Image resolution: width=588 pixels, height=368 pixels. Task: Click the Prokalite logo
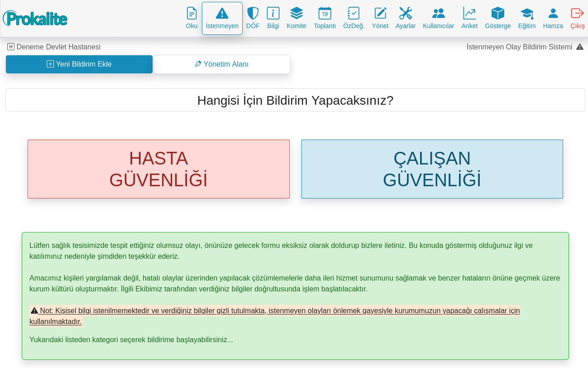pyautogui.click(x=35, y=18)
